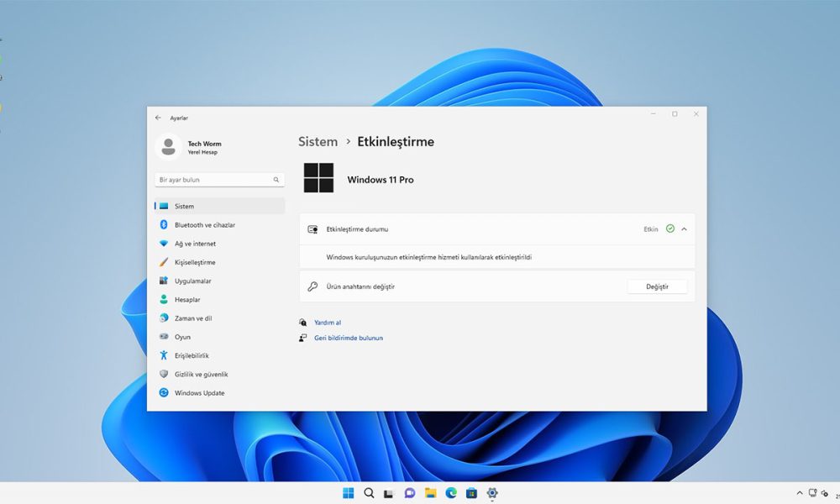Click the Değiştir button for product key
Image resolution: width=840 pixels, height=504 pixels.
click(657, 286)
